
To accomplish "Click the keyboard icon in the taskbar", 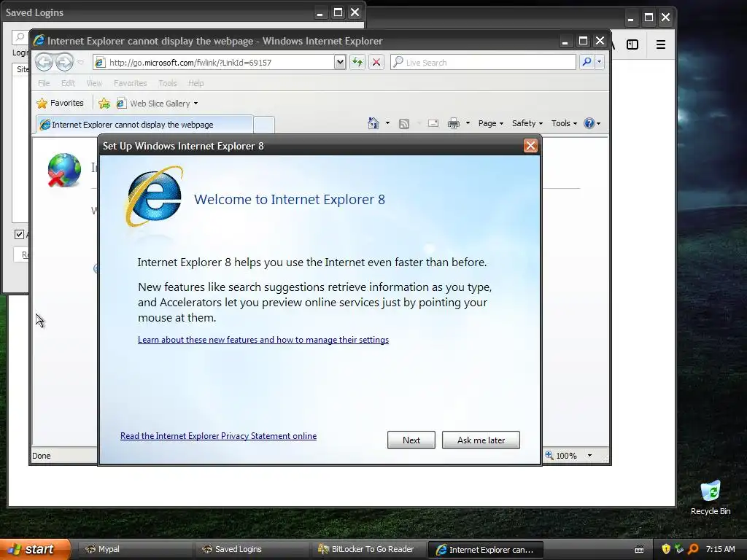I will point(639,550).
